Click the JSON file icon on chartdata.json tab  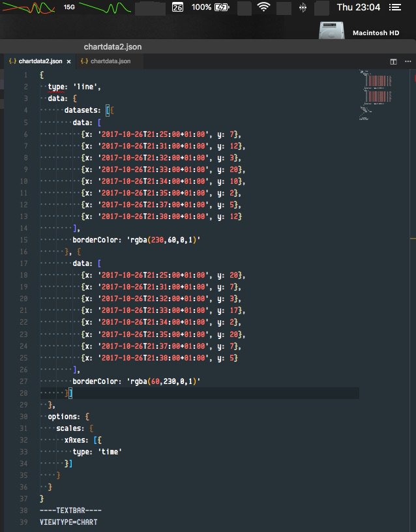click(85, 61)
